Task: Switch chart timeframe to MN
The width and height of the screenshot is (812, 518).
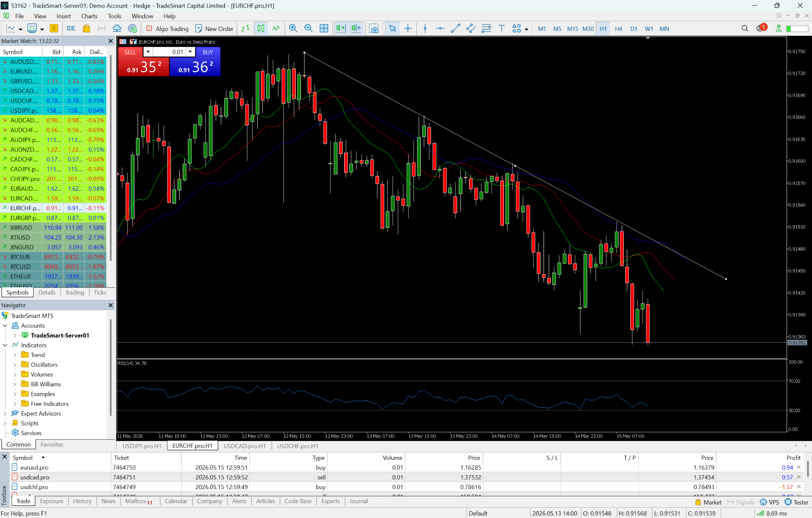Action: (x=665, y=29)
